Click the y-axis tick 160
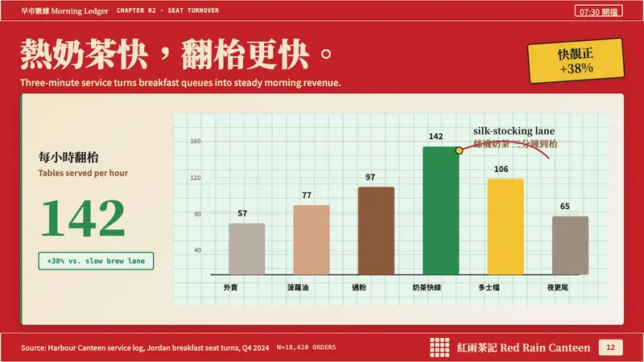 coord(196,142)
